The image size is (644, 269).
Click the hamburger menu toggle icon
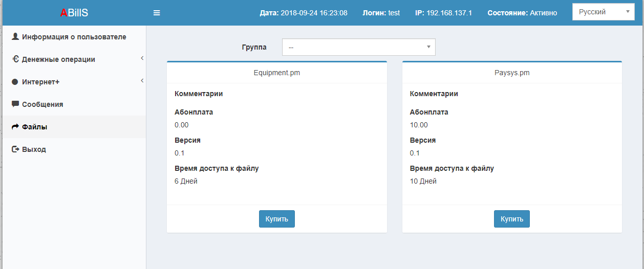pos(157,13)
